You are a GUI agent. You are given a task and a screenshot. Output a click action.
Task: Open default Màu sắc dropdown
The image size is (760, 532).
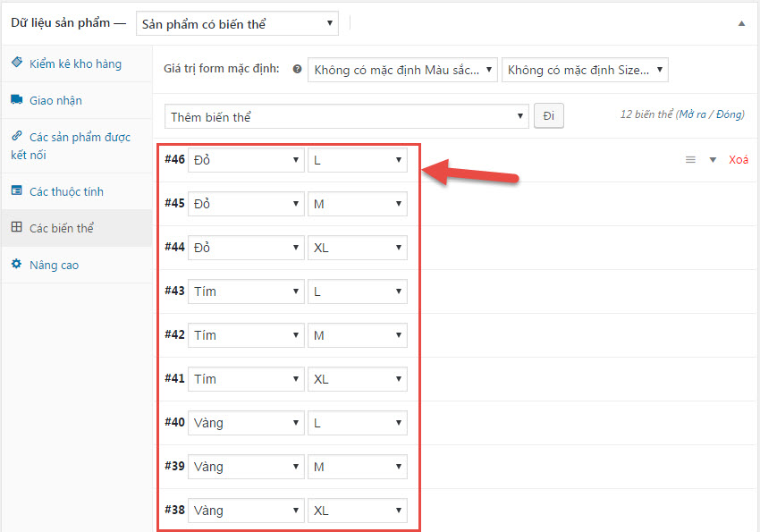pyautogui.click(x=402, y=70)
